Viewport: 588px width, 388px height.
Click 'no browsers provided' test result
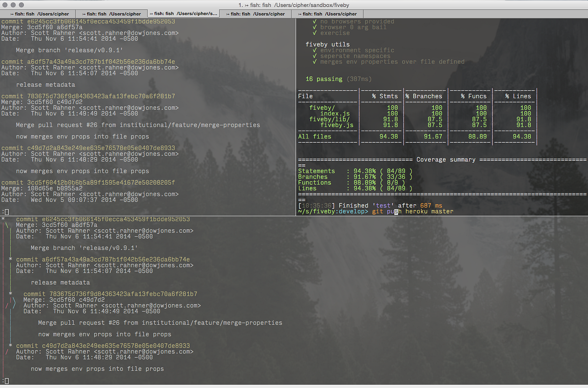(x=357, y=21)
